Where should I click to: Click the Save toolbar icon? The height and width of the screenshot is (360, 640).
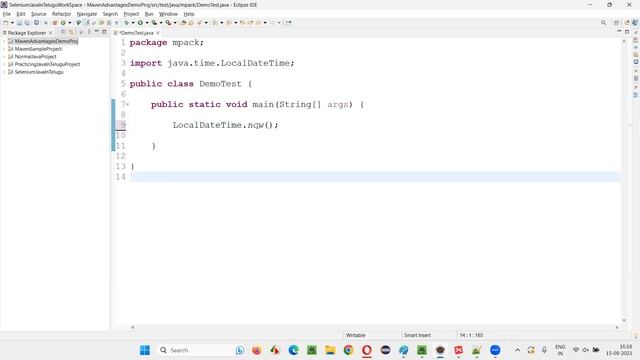[x=19, y=23]
